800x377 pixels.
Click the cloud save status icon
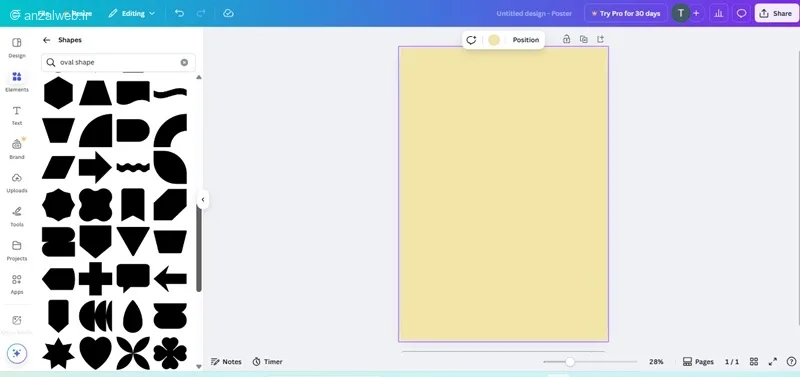point(229,13)
